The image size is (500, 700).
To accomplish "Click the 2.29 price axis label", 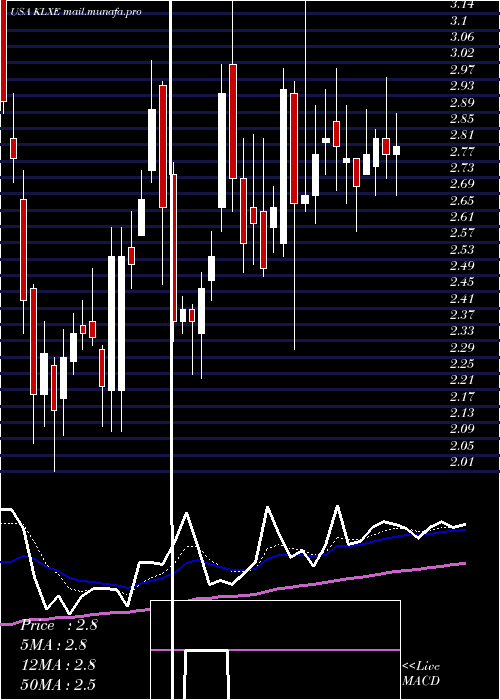I will [x=462, y=348].
